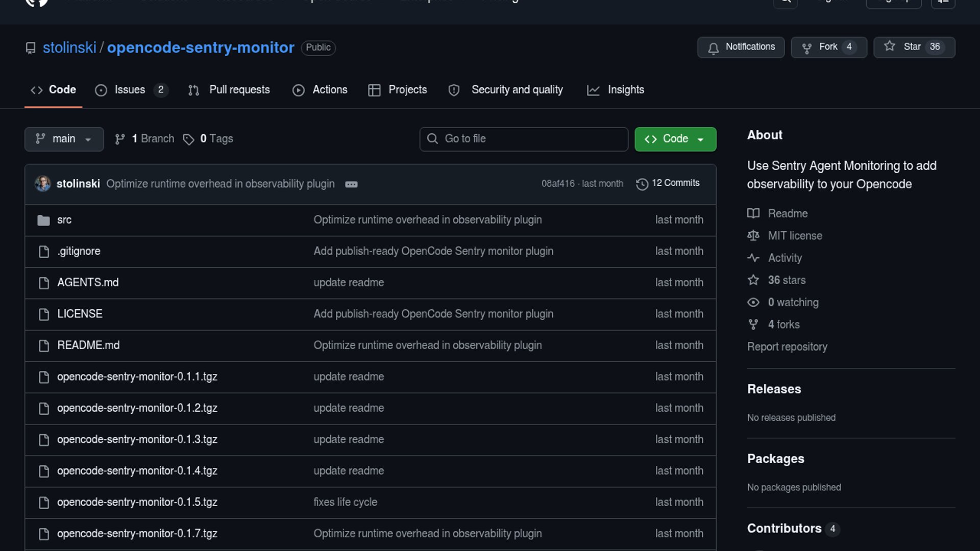Expand commit message ellipsis button
The width and height of the screenshot is (980, 551).
coord(351,184)
